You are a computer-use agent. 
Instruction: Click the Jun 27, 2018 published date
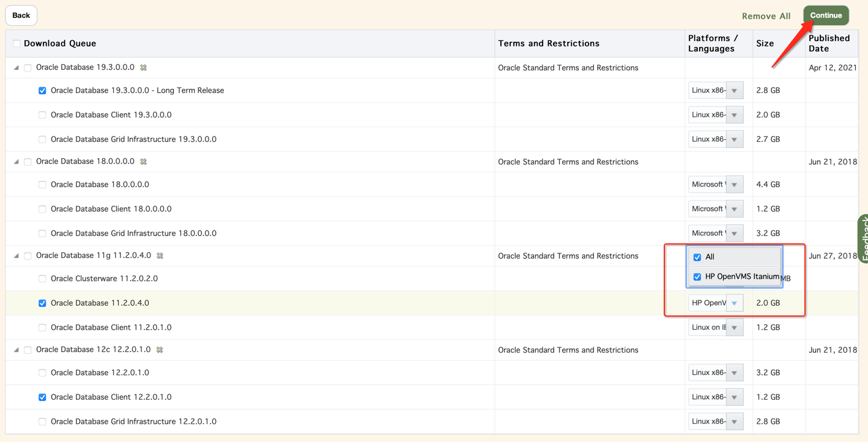[x=833, y=256]
